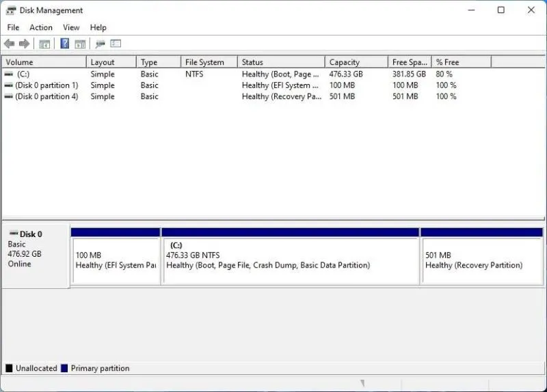Viewport: 547px width, 392px height.
Task: Click the Show/Hide Action Pane icon
Action: pos(80,44)
